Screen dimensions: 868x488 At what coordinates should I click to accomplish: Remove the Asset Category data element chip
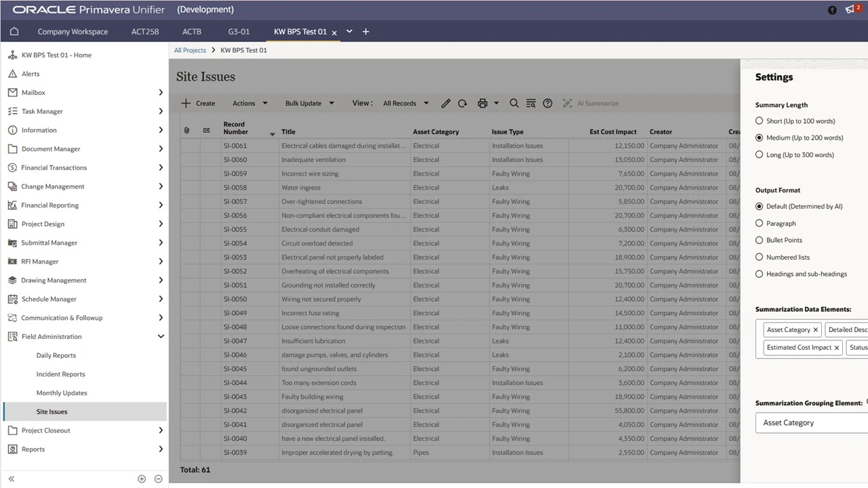click(816, 329)
